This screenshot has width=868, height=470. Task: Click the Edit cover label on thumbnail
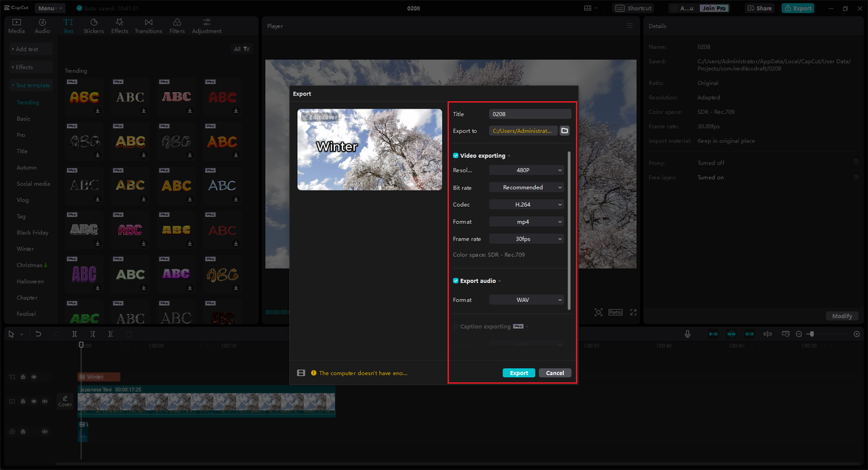(x=319, y=117)
